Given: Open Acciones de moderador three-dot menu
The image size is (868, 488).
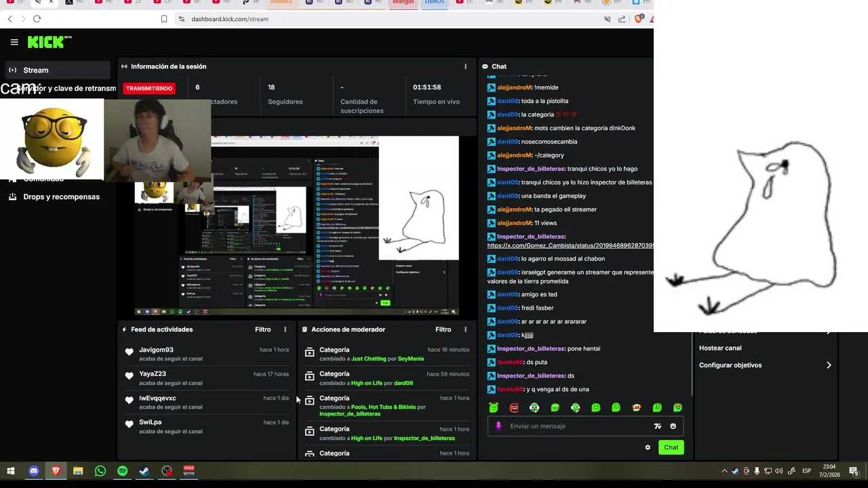Looking at the screenshot, I should pos(465,329).
